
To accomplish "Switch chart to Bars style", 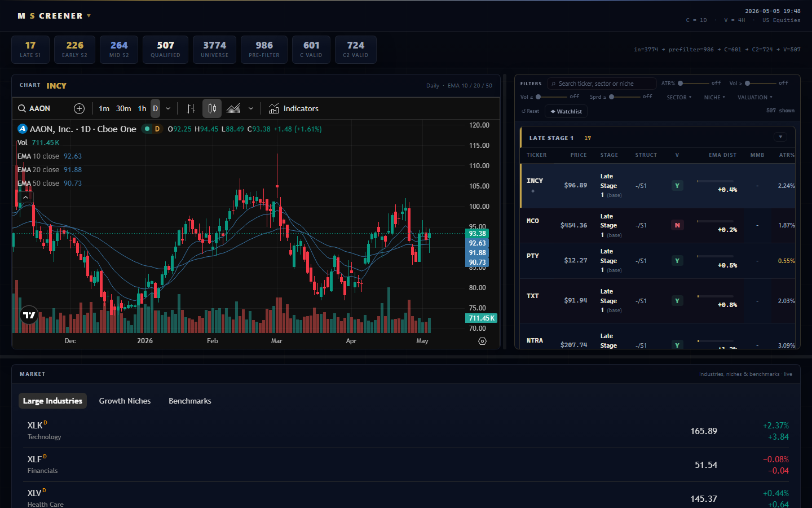I will pos(191,108).
